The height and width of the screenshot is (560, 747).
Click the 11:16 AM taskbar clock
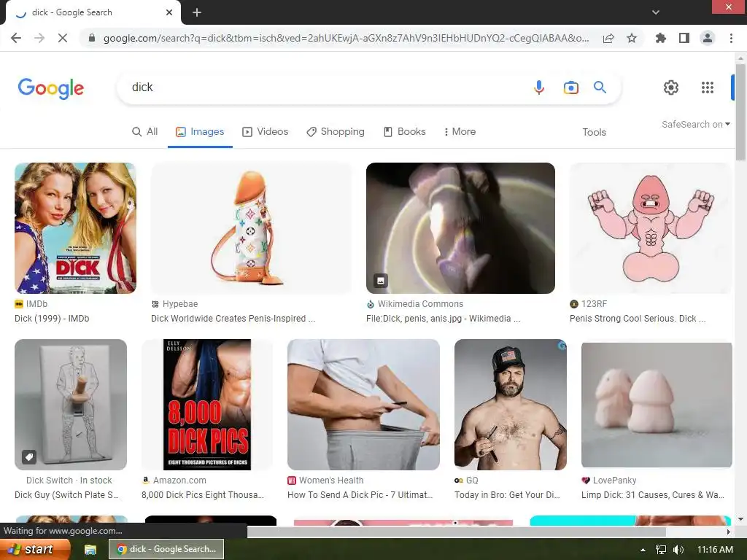715,550
